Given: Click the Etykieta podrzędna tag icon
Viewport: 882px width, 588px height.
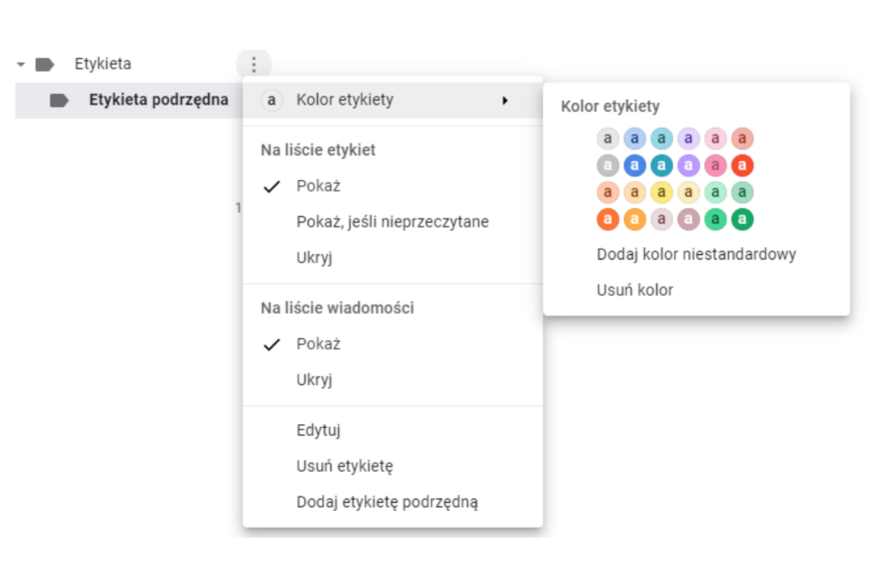Looking at the screenshot, I should [60, 101].
